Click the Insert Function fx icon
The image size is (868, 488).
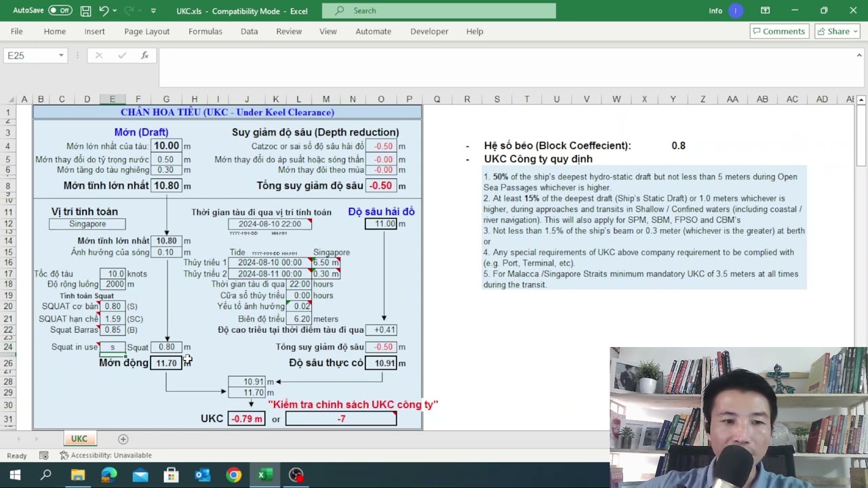144,56
